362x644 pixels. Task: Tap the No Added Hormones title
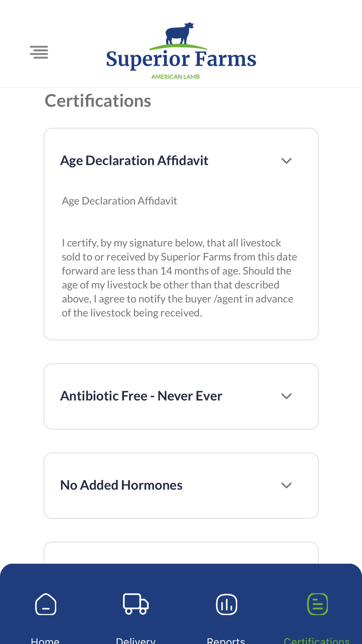click(121, 485)
